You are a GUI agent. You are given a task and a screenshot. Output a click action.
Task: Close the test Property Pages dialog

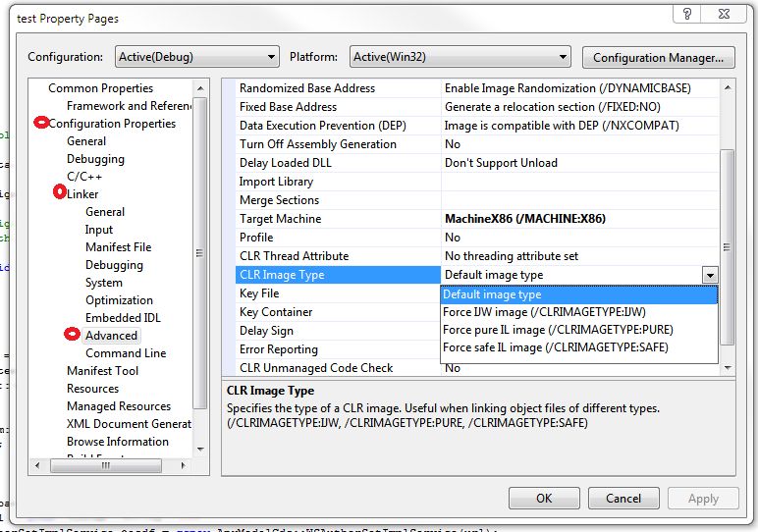click(724, 14)
